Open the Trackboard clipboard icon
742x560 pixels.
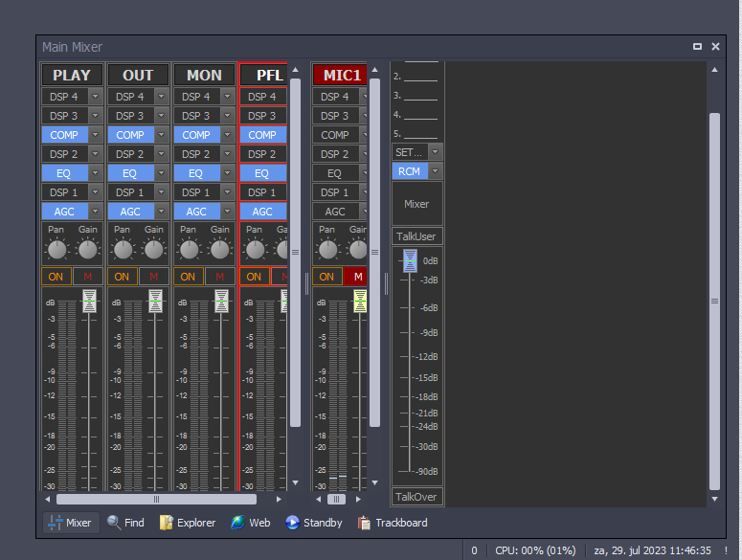pos(364,523)
